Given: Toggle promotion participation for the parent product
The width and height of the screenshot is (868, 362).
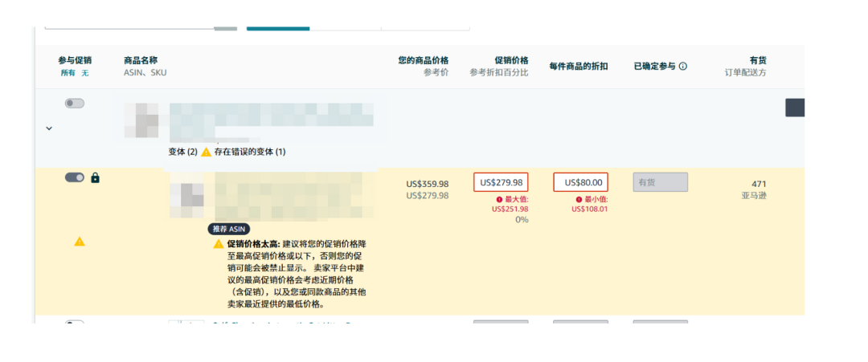Looking at the screenshot, I should (x=75, y=104).
